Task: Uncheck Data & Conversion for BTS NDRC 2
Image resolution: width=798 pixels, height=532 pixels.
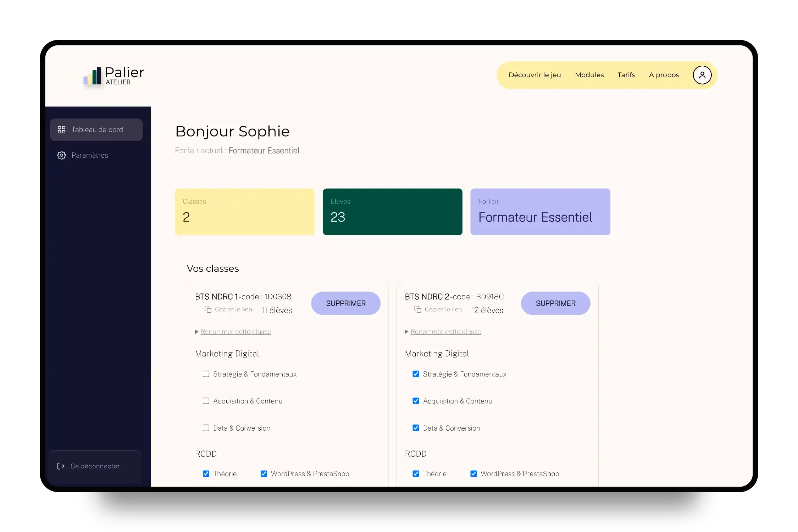Action: [x=416, y=428]
